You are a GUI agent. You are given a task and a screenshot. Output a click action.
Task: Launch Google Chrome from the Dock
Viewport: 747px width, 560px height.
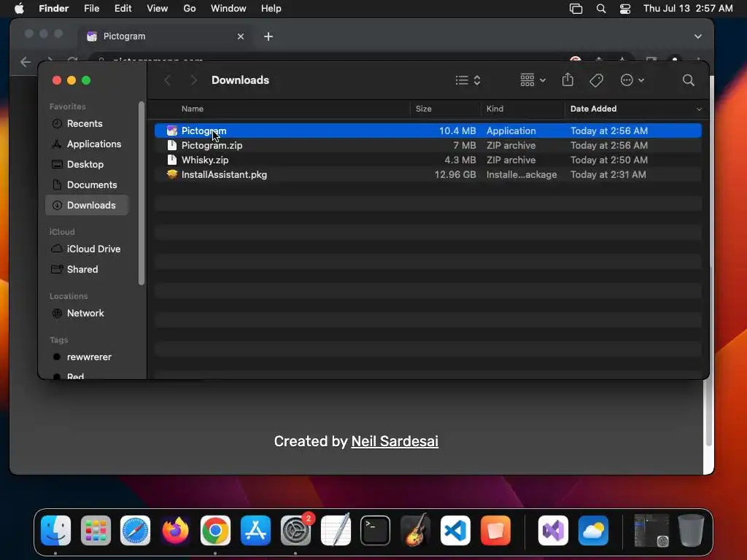215,530
